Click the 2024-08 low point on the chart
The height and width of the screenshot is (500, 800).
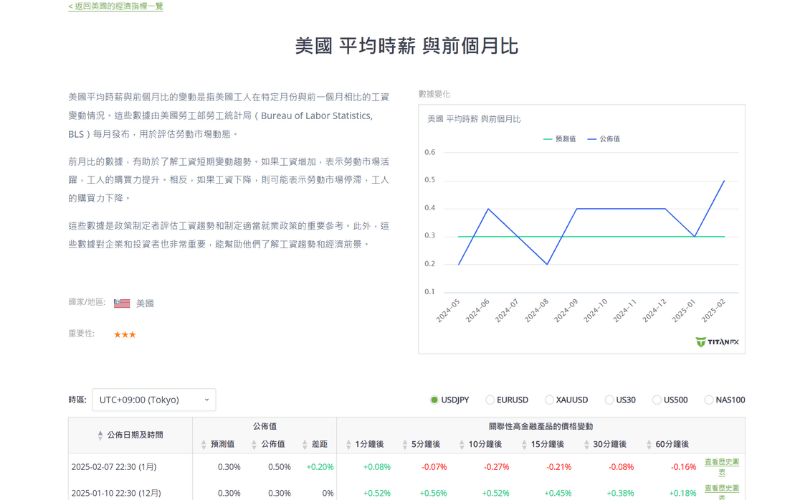point(547,264)
